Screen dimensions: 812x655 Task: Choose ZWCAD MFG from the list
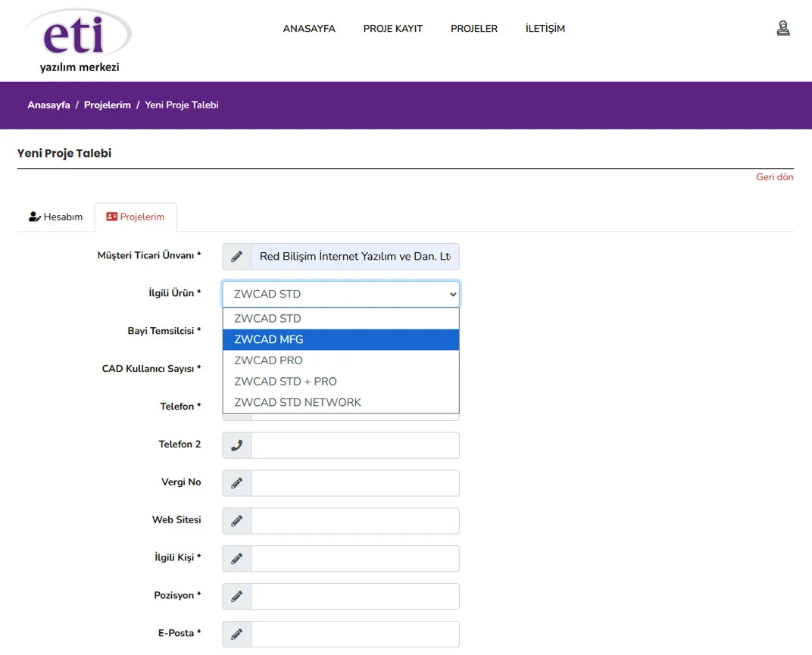[341, 340]
